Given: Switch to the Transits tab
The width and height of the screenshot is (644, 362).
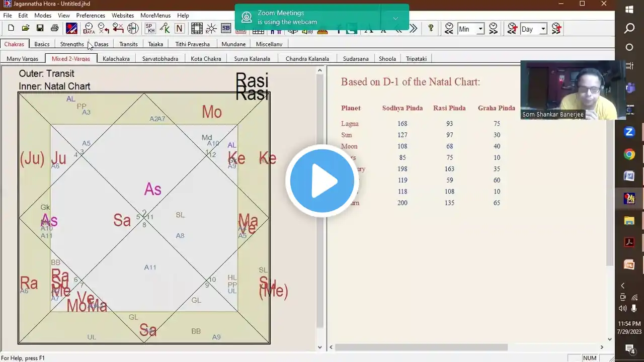Looking at the screenshot, I should click(x=128, y=44).
